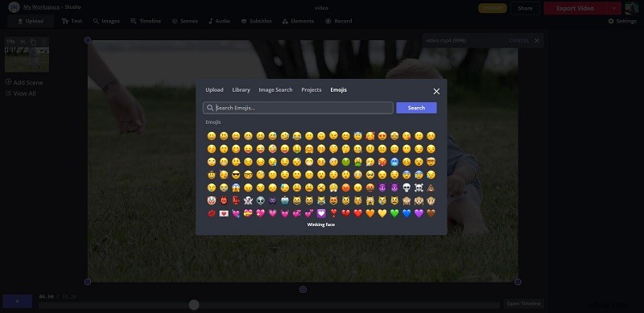Click the yellow Upgrade button

coord(493,8)
